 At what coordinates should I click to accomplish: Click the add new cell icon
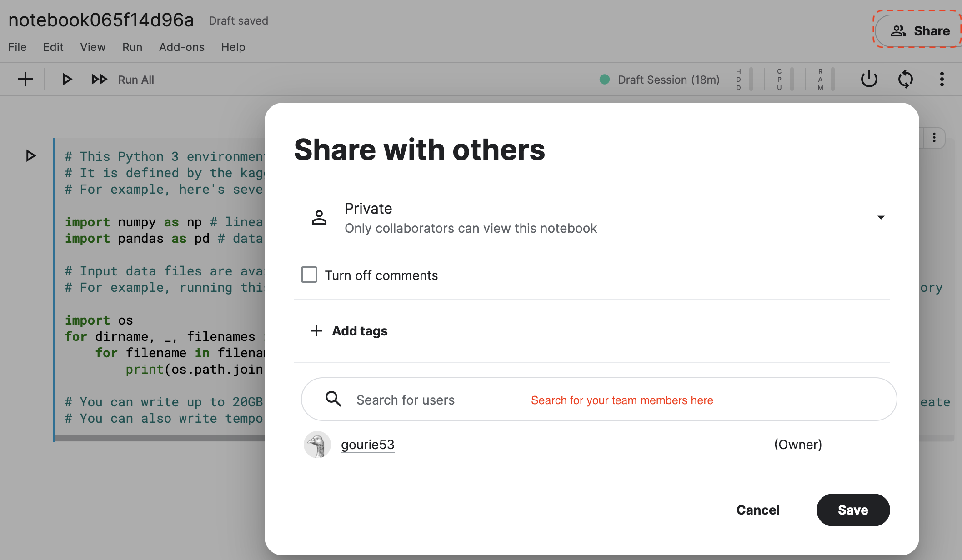point(25,80)
